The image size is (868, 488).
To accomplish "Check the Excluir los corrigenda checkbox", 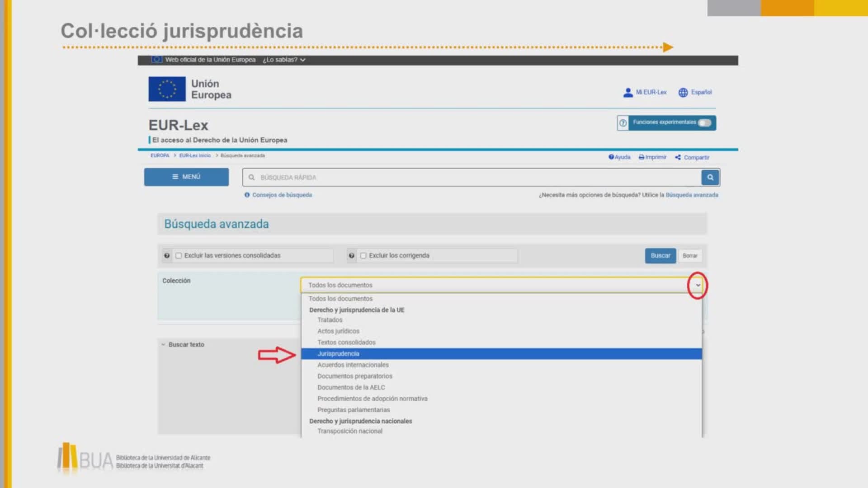I will pyautogui.click(x=363, y=256).
